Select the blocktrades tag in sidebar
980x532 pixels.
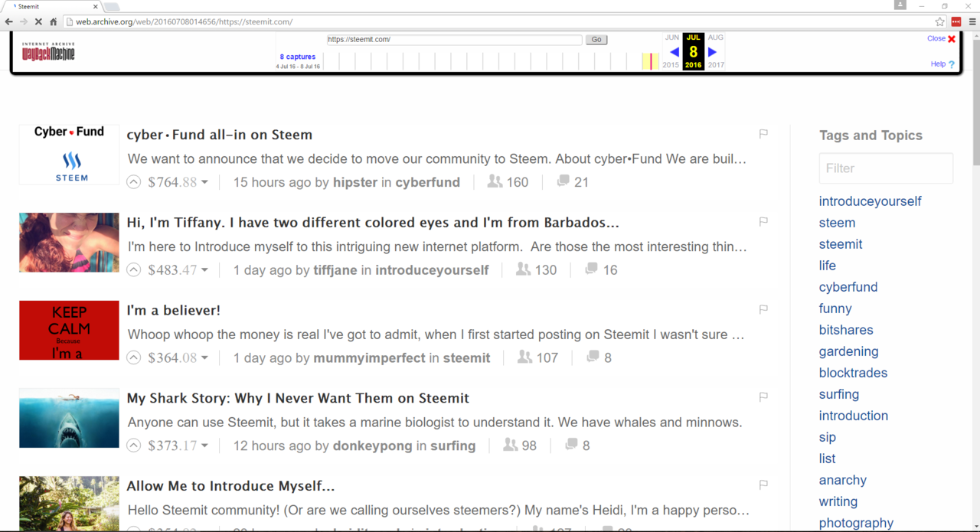point(853,373)
